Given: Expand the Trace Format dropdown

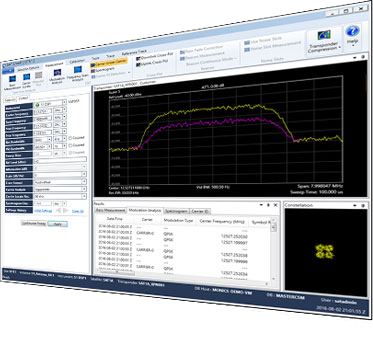Looking at the screenshot, I should [60, 182].
